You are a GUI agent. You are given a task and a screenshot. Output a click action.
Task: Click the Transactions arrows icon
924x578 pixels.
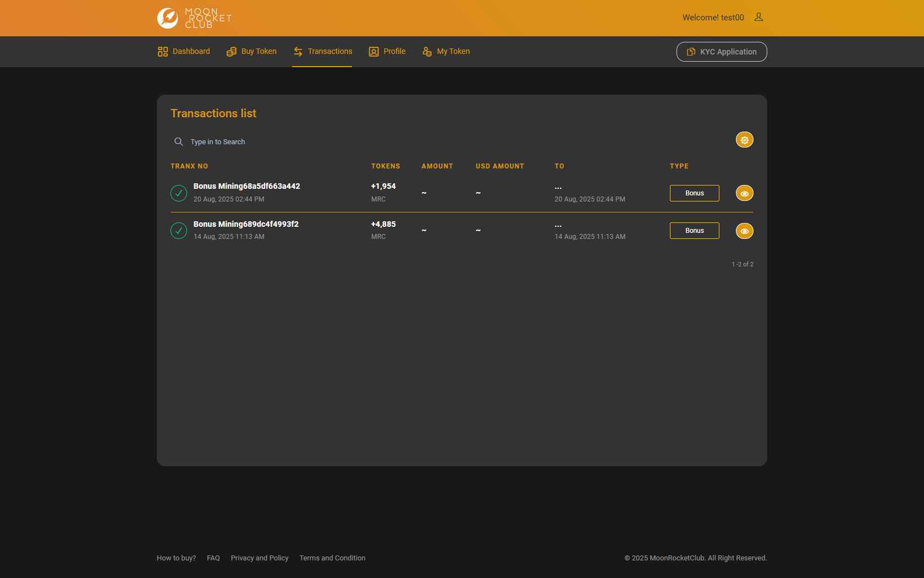(x=299, y=51)
